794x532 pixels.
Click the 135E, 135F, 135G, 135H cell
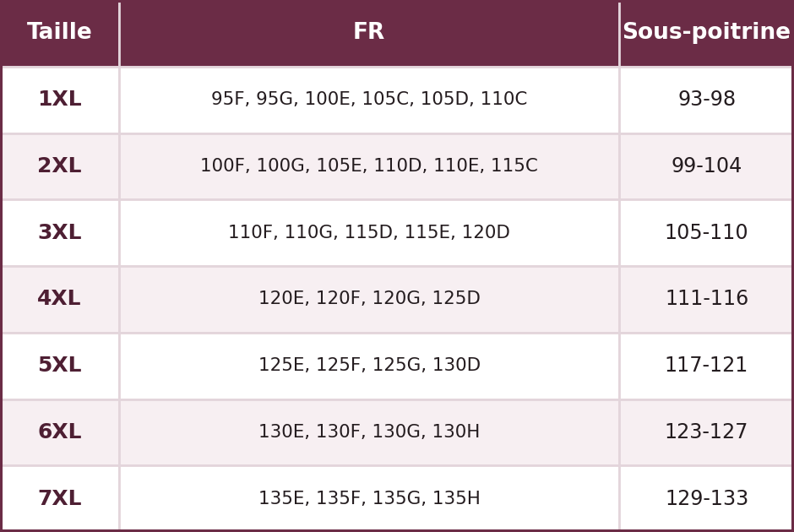click(369, 498)
